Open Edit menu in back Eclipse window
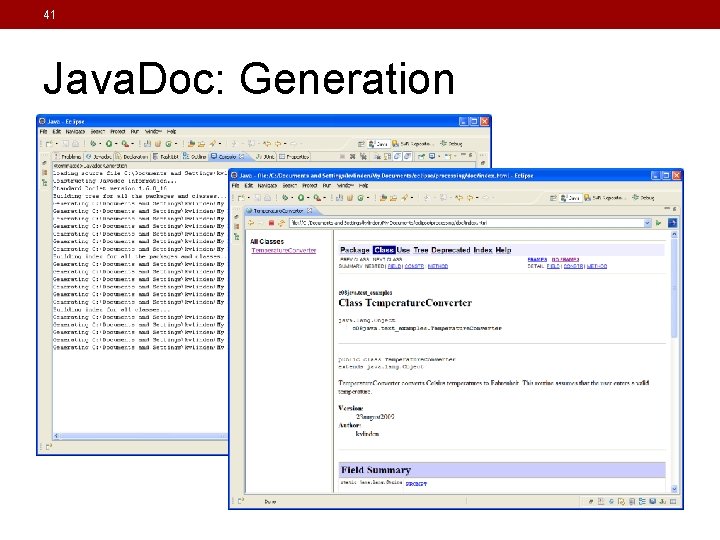720x540 pixels. point(57,132)
